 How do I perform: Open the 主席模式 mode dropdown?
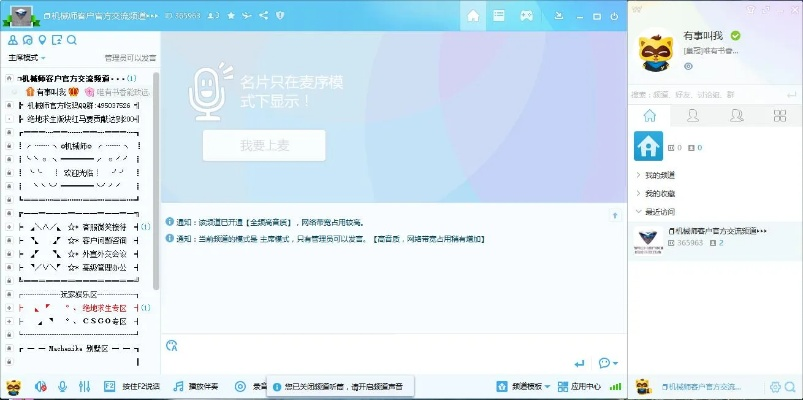pyautogui.click(x=27, y=58)
